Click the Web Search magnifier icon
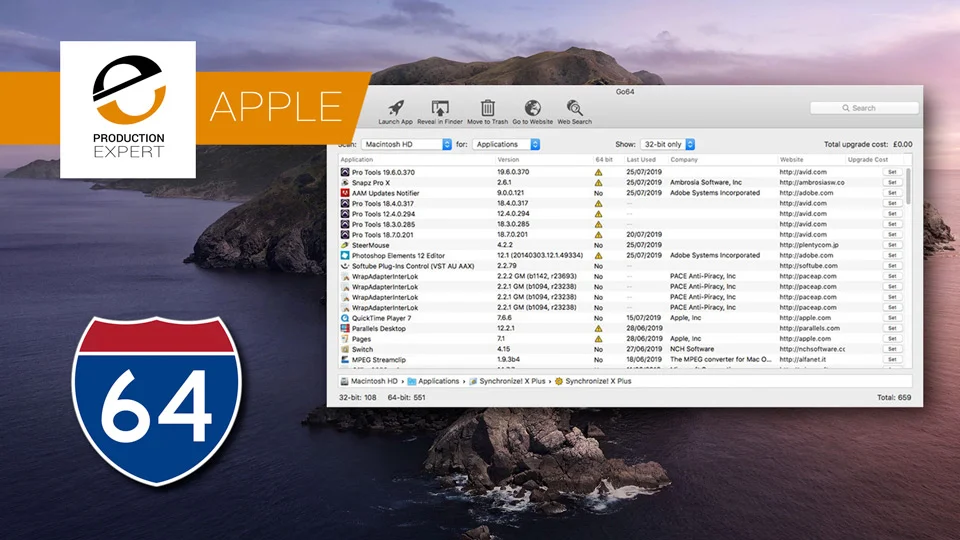This screenshot has width=960, height=540. [x=574, y=108]
